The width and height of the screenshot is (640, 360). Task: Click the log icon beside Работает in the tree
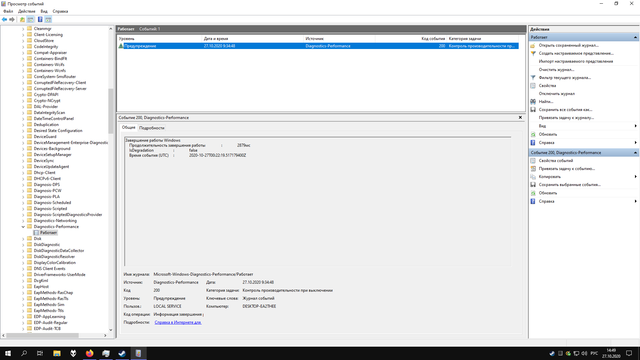[36, 233]
